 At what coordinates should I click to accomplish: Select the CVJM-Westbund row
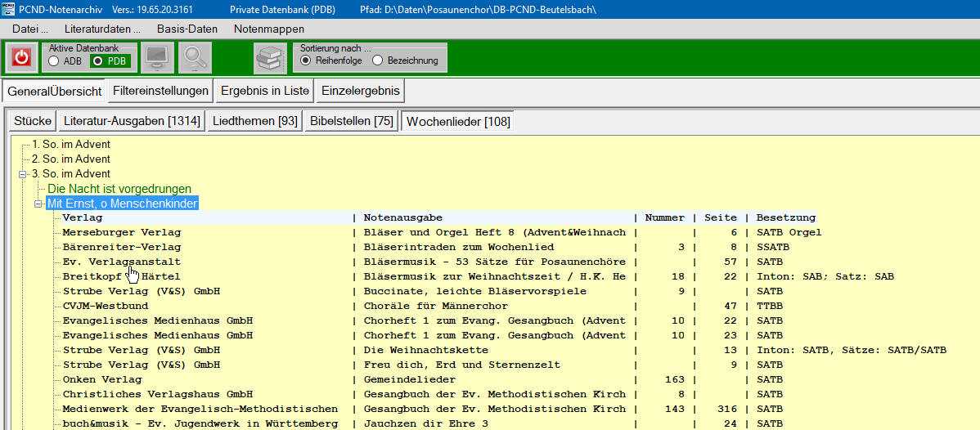pyautogui.click(x=422, y=307)
